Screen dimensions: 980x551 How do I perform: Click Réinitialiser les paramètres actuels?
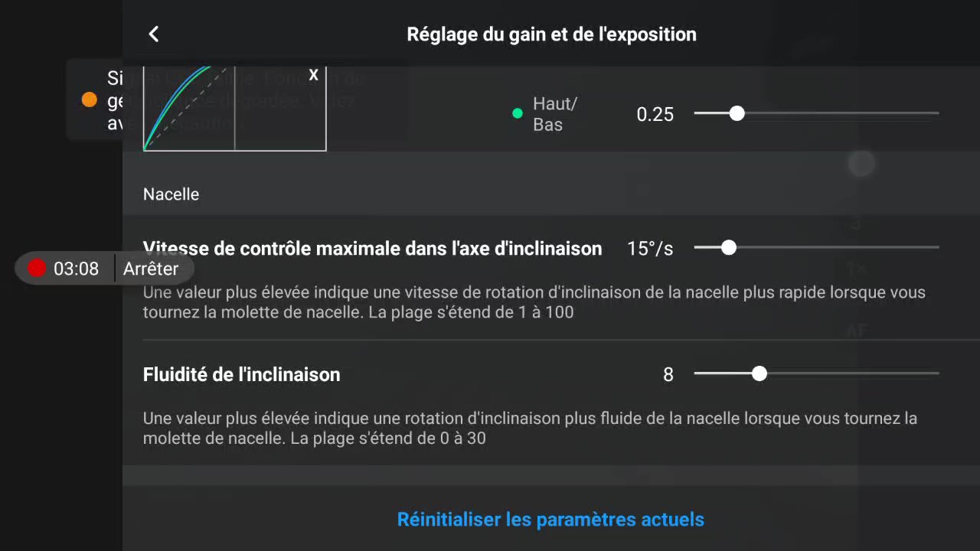click(x=550, y=520)
